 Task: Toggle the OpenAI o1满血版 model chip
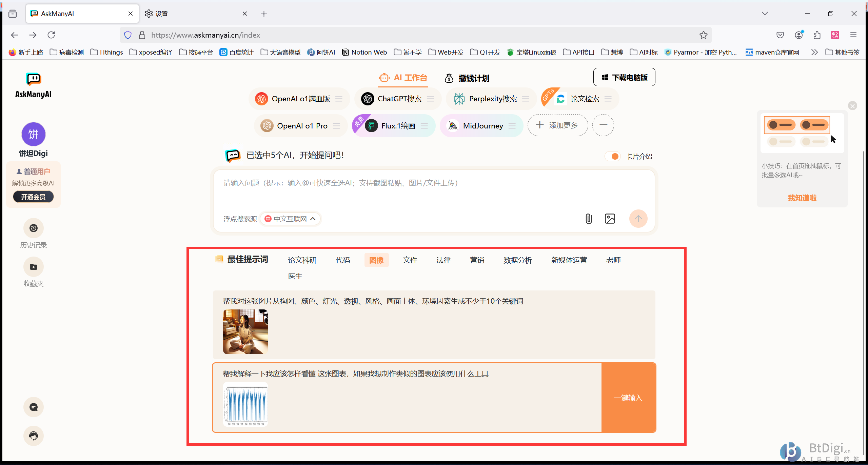pyautogui.click(x=299, y=99)
